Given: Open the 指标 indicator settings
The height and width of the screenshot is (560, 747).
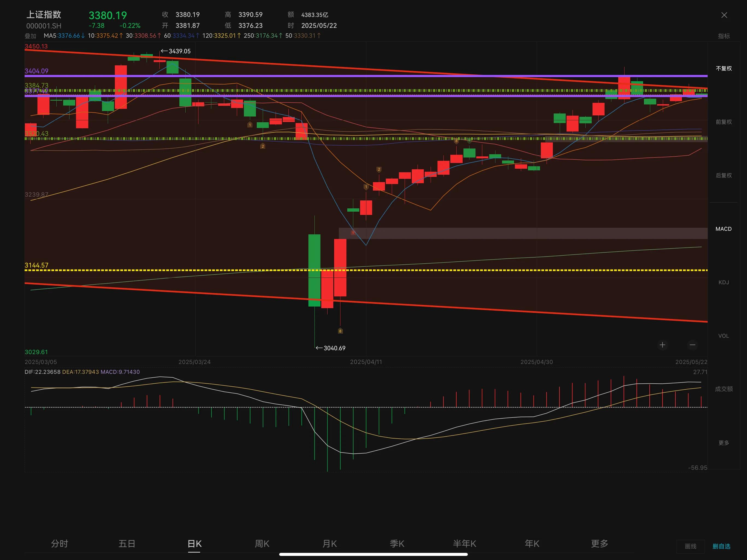Looking at the screenshot, I should (724, 36).
